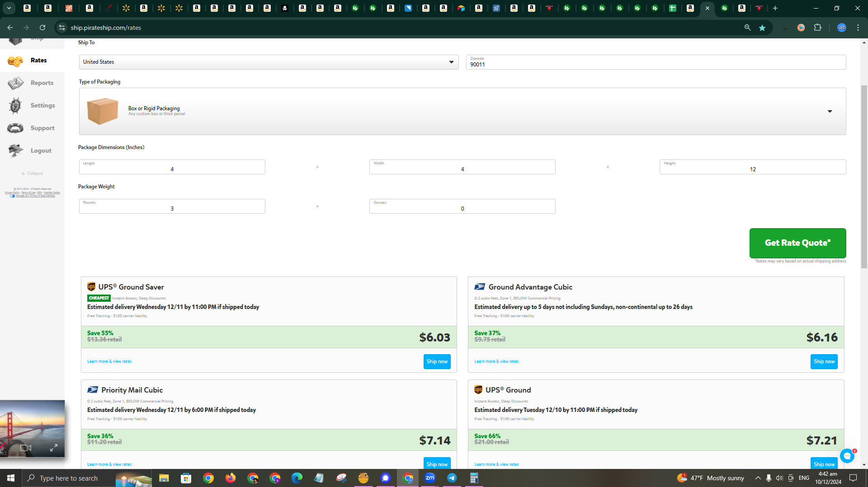Screen dimensions: 868x487
Task: Open Telegram from the taskbar
Action: coord(452,478)
